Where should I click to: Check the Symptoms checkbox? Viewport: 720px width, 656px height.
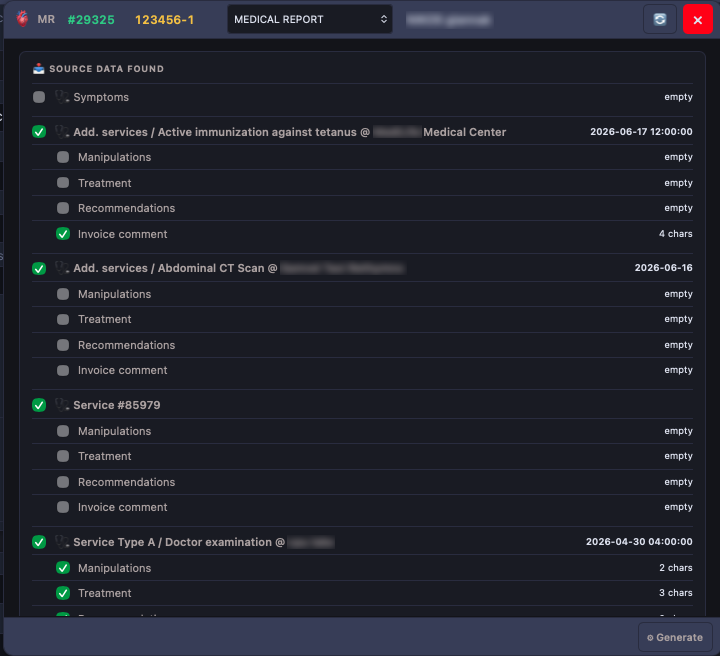click(x=39, y=97)
